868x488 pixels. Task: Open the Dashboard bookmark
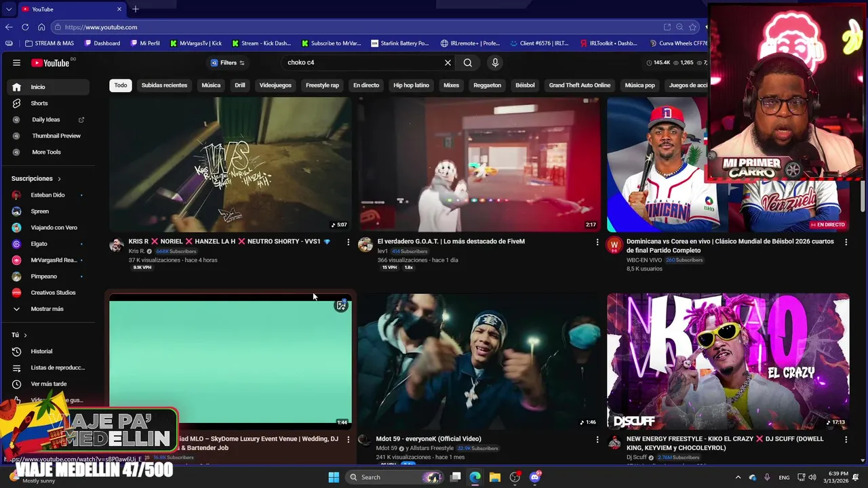point(102,43)
